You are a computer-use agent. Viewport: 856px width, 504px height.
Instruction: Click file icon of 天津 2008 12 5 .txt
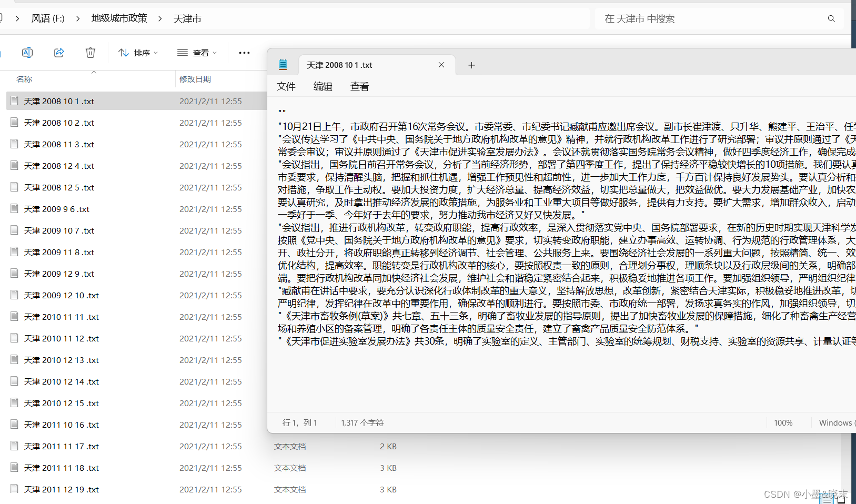tap(15, 187)
